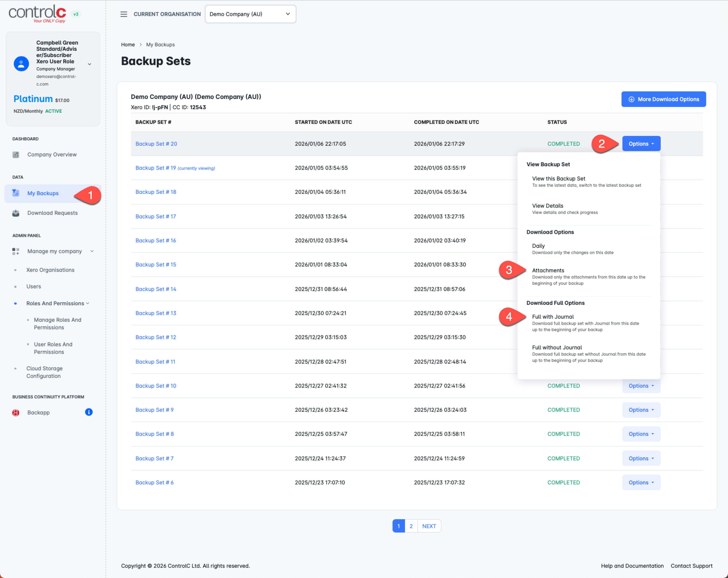Image resolution: width=728 pixels, height=578 pixels.
Task: Open Backup Set # 17 link
Action: [x=156, y=216]
